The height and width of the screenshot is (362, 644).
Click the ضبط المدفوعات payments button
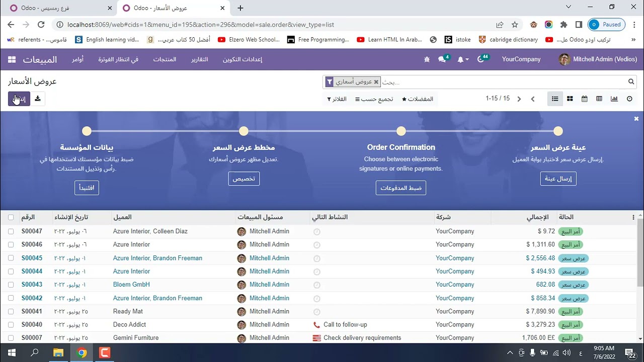tap(401, 188)
